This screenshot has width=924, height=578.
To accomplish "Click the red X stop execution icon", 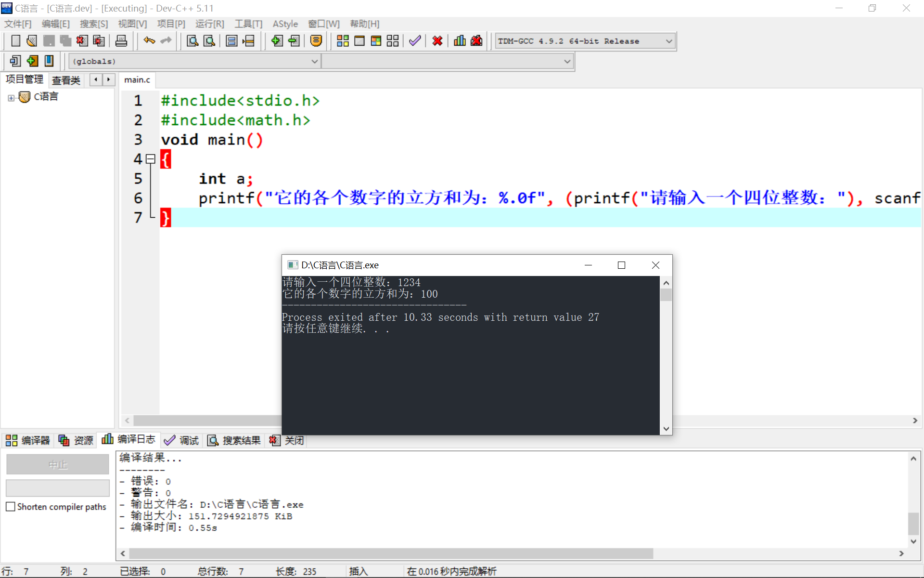I will [x=437, y=41].
